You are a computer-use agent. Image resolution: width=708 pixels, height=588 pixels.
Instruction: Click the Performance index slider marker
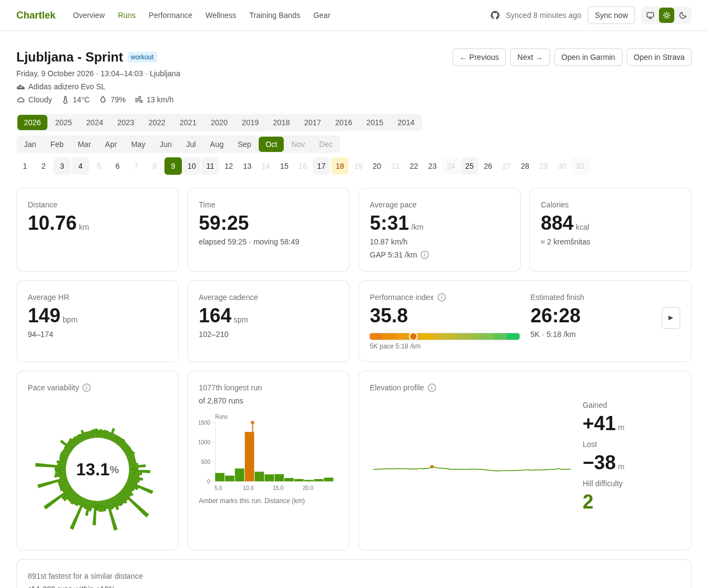click(413, 336)
